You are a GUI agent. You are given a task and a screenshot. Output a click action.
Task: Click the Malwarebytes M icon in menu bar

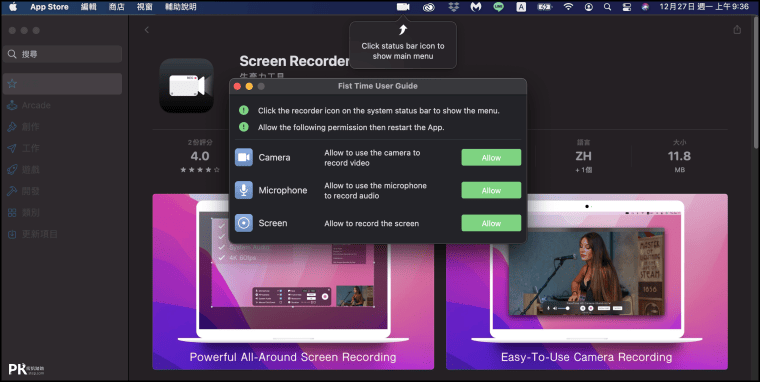click(x=475, y=7)
